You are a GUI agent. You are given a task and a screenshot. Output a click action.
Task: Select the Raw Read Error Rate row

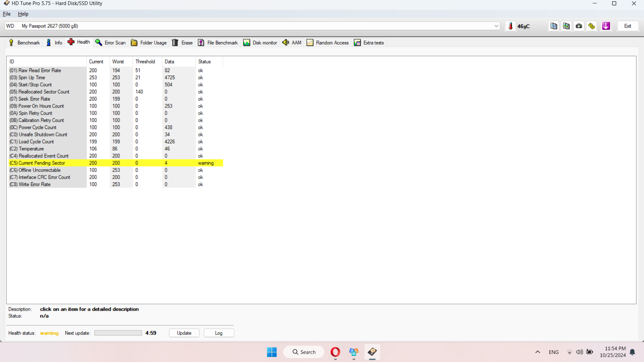click(116, 70)
